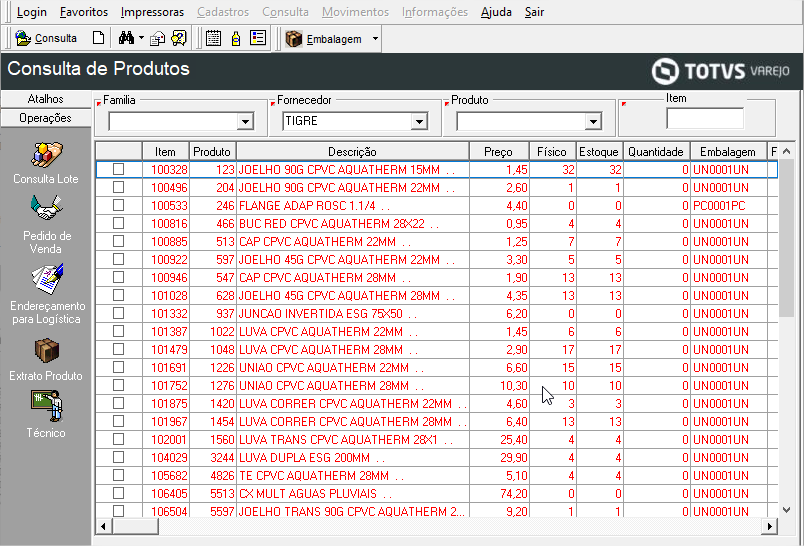804x546 pixels.
Task: Open Endereçamento para Logística icon
Action: (47, 279)
